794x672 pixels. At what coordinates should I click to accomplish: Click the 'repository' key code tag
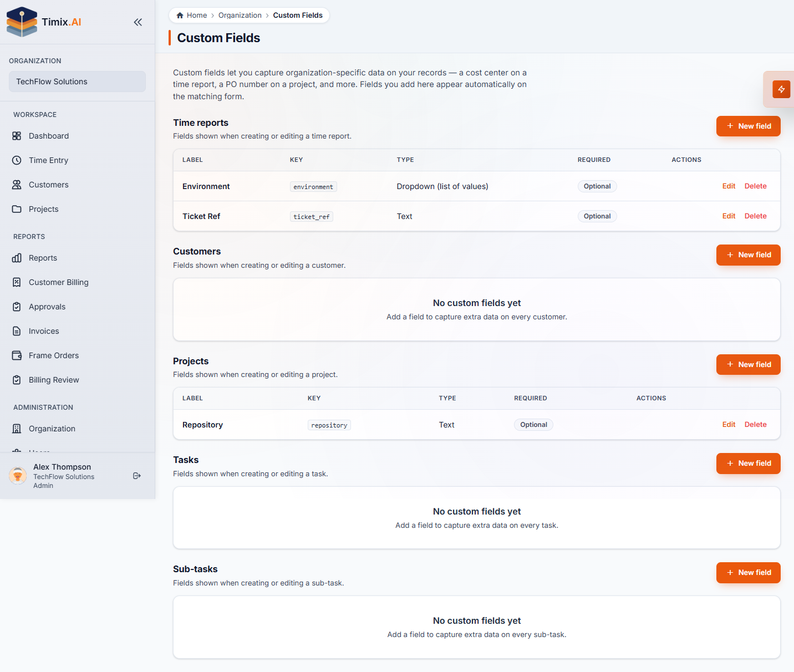click(x=329, y=425)
